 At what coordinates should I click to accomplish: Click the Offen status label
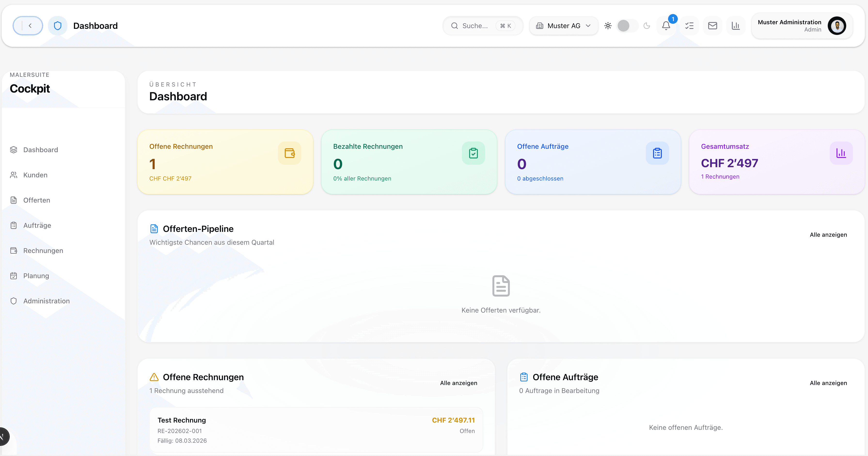467,431
